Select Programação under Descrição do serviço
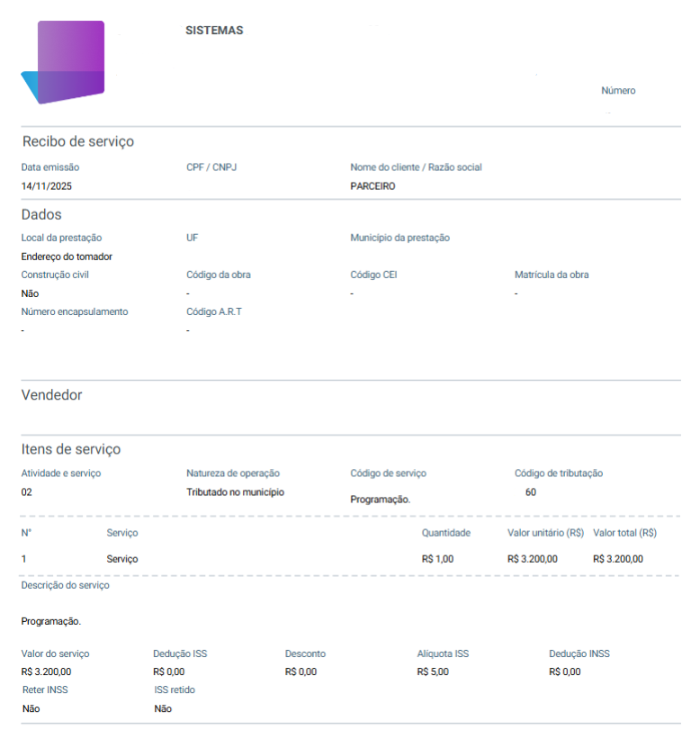The height and width of the screenshot is (730, 700). tap(50, 621)
